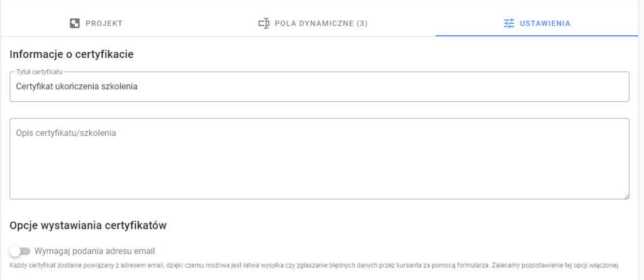Click the 'Informacje o certyfikacie' heading

pyautogui.click(x=72, y=54)
